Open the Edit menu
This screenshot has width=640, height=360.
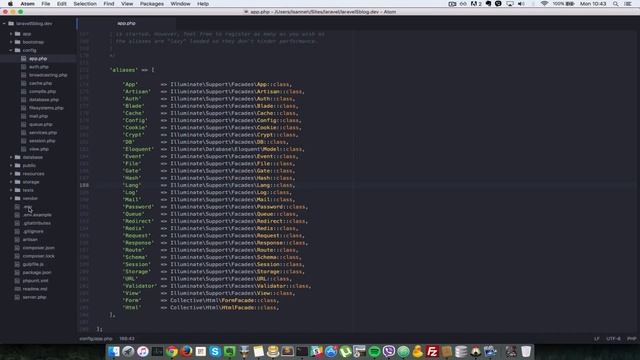(62, 4)
